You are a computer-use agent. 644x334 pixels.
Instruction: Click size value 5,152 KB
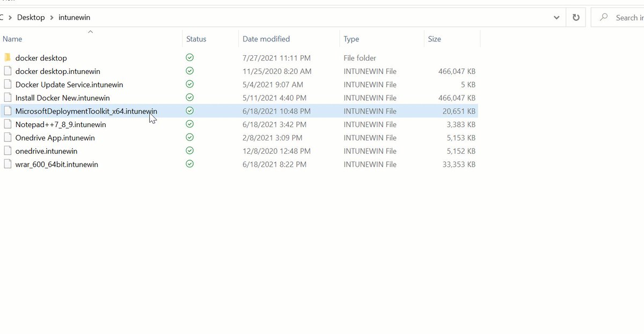(x=461, y=151)
